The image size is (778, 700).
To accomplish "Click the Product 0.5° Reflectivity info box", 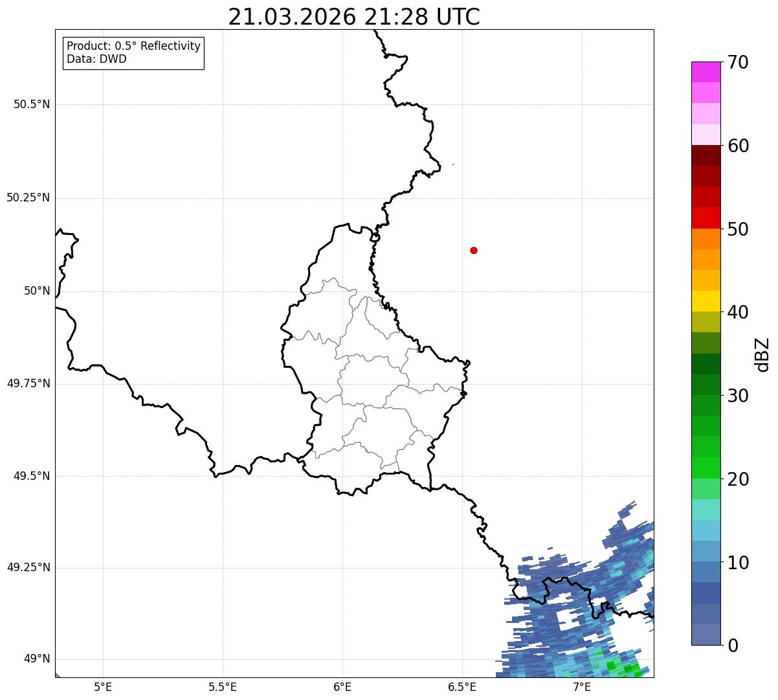I will pyautogui.click(x=133, y=52).
